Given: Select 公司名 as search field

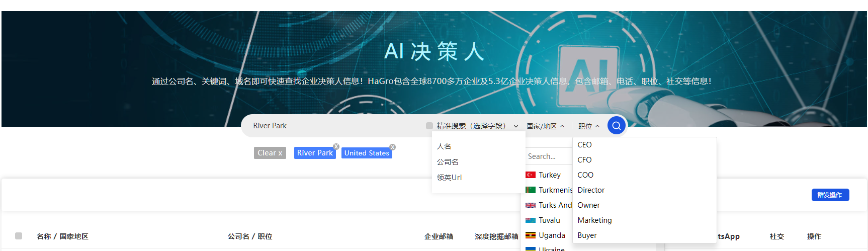Looking at the screenshot, I should pyautogui.click(x=447, y=162).
